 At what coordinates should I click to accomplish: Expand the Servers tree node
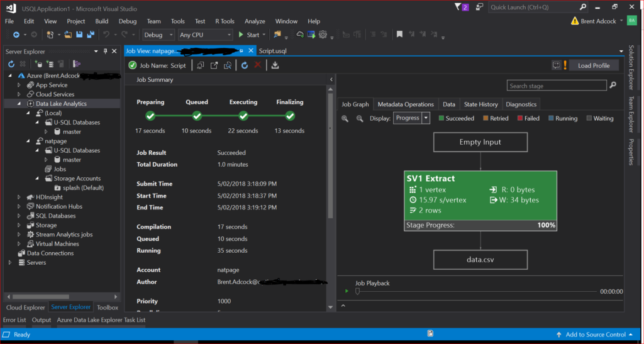(x=10, y=262)
